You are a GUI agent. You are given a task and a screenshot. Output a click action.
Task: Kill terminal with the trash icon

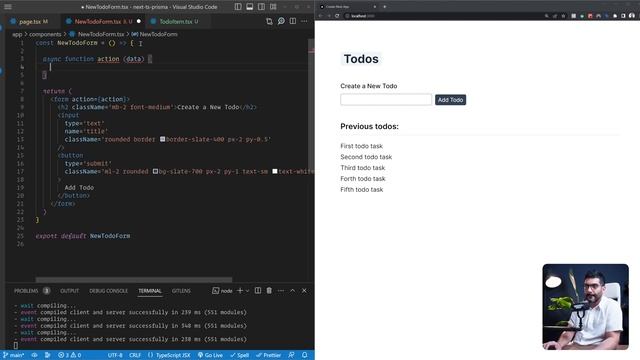coord(269,291)
